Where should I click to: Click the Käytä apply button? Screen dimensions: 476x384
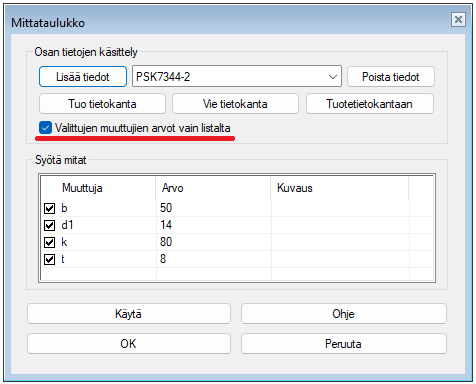click(x=129, y=313)
